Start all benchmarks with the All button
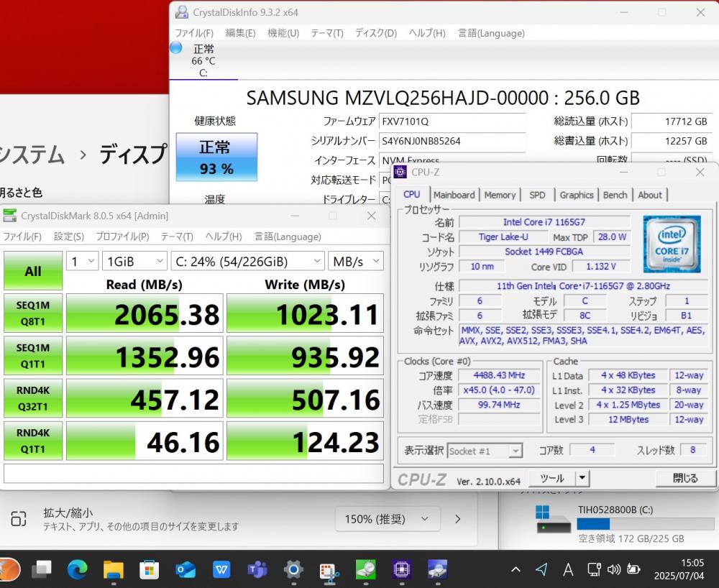Image resolution: width=719 pixels, height=588 pixels. tap(33, 271)
